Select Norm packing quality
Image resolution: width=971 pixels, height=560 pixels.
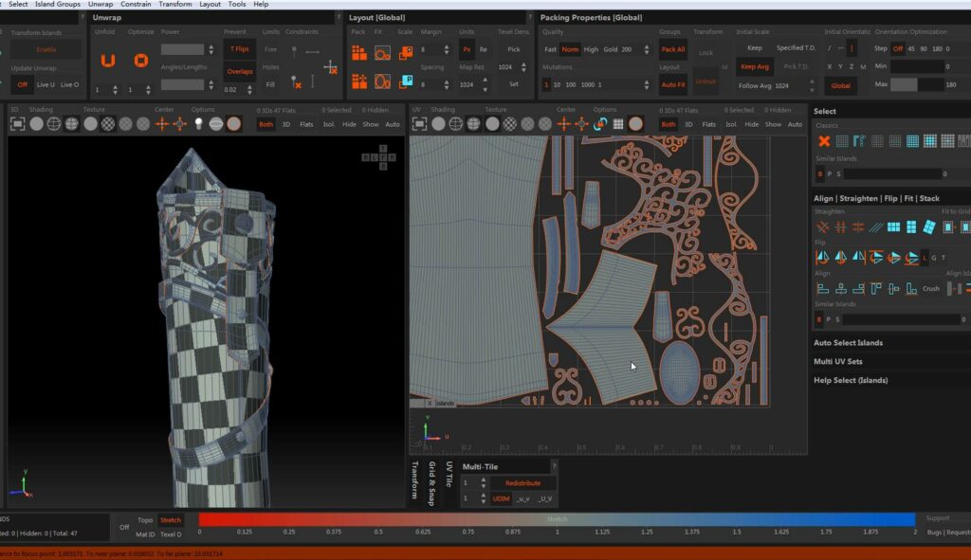570,49
